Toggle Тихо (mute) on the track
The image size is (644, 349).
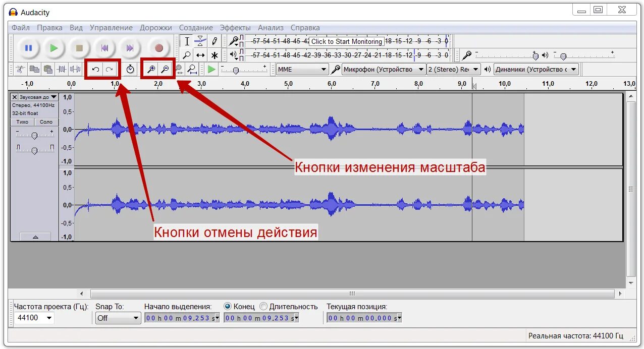[x=21, y=122]
